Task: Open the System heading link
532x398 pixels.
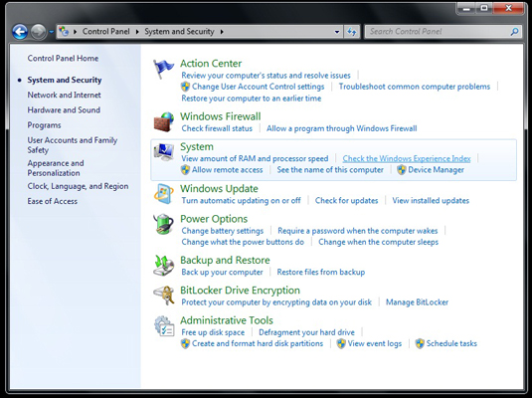Action: pos(197,146)
